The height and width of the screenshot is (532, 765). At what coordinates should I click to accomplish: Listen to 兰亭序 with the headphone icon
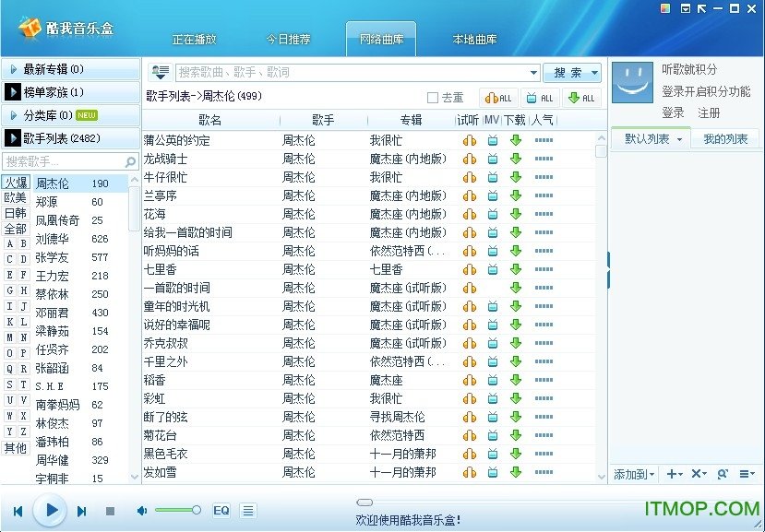[470, 196]
